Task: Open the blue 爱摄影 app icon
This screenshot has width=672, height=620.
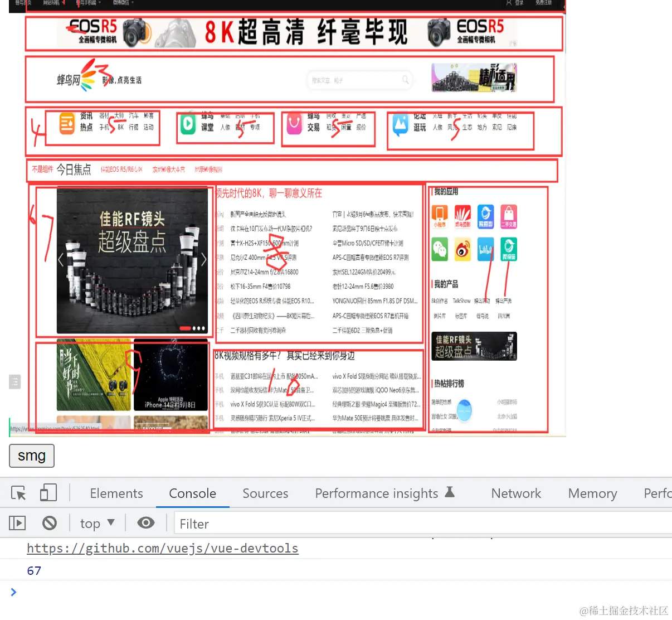Action: point(485,216)
